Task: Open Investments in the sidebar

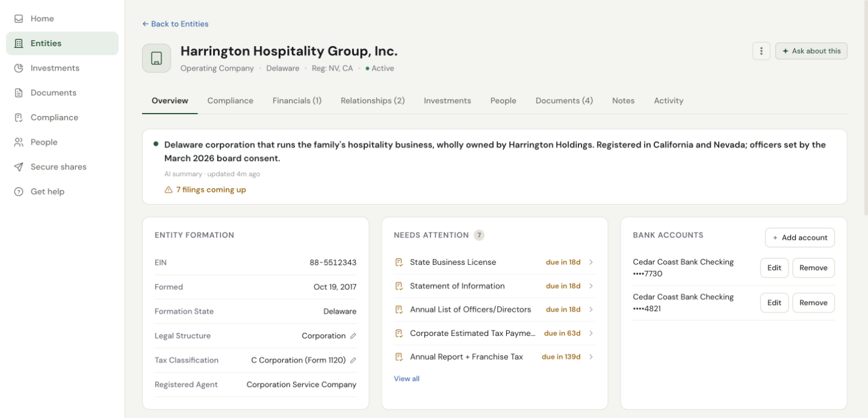Action: pos(62,68)
